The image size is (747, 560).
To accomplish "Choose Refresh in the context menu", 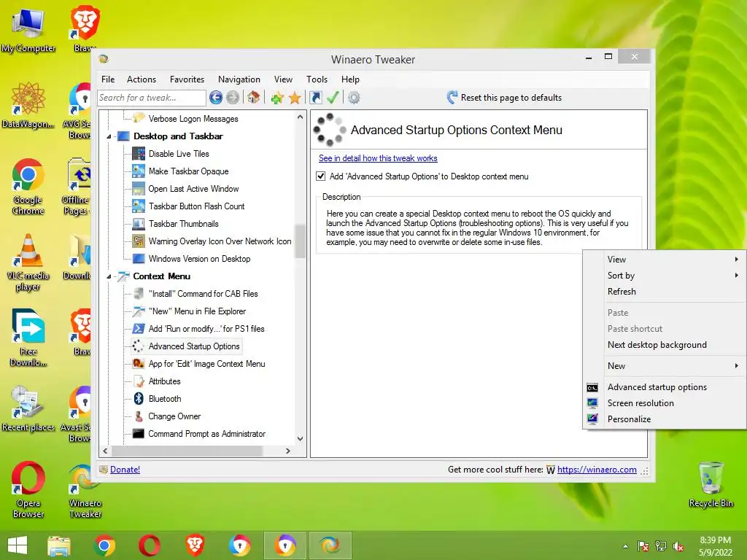I will tap(665, 292).
